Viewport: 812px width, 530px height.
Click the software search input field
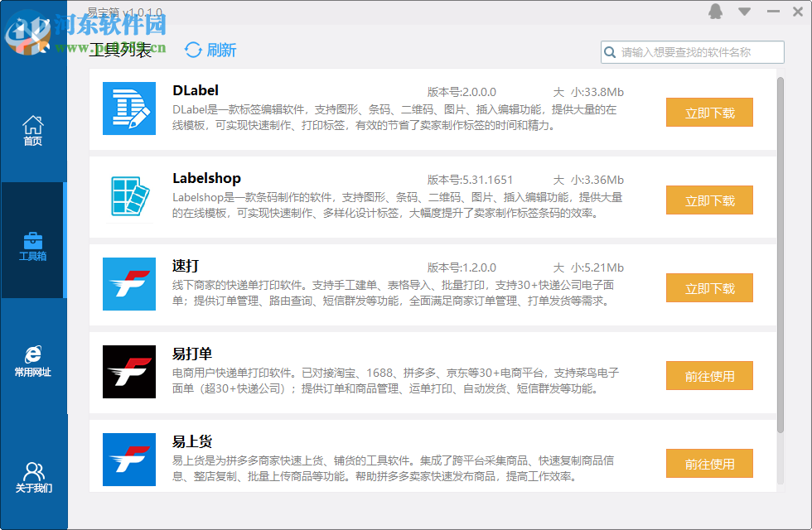696,51
